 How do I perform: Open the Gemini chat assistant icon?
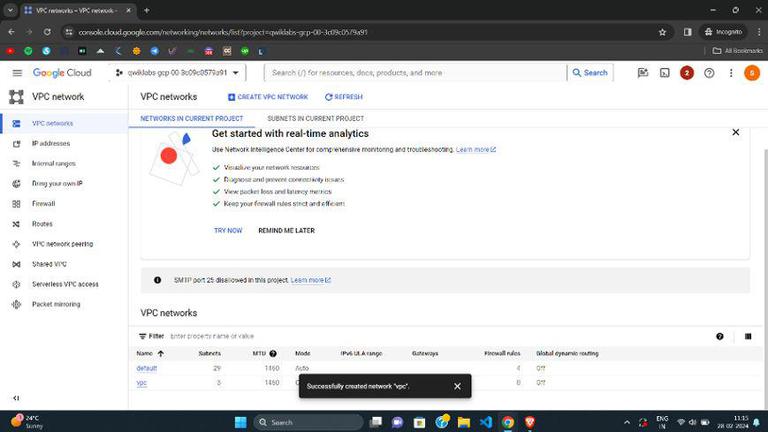tap(643, 73)
